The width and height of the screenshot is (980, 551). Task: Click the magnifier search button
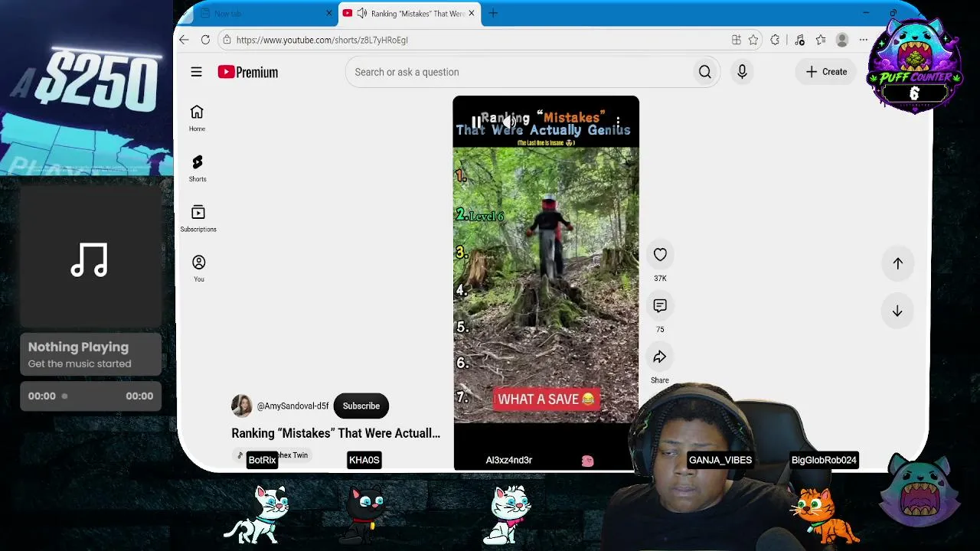pos(705,72)
